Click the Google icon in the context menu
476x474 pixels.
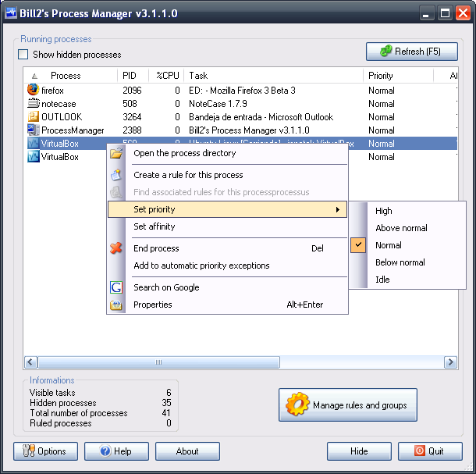tap(116, 287)
